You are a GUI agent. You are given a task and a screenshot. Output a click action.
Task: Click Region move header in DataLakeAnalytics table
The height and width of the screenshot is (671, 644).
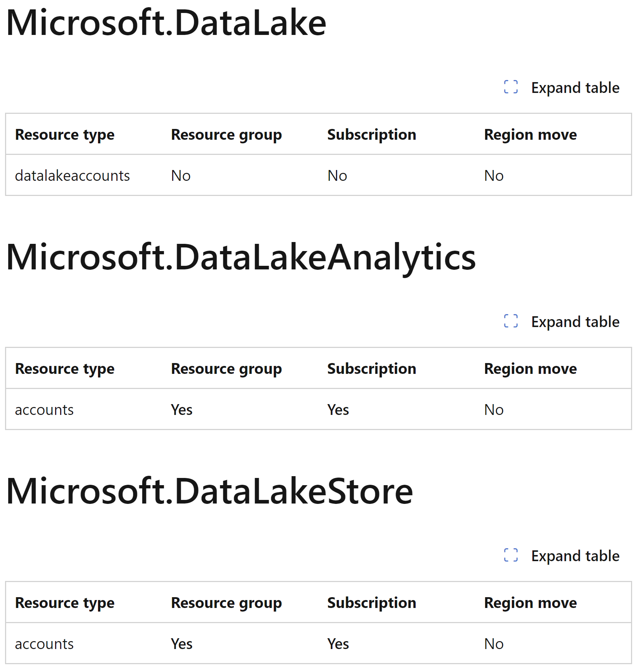[x=531, y=369]
